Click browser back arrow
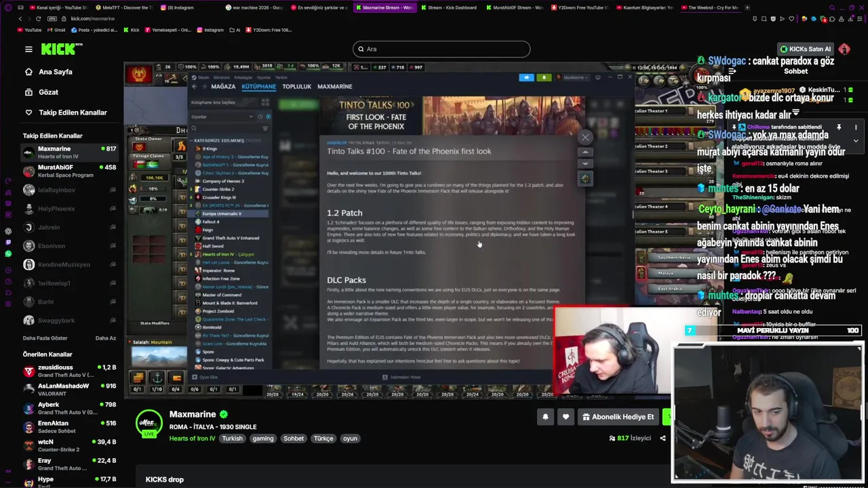This screenshot has height=488, width=868. pos(20,19)
